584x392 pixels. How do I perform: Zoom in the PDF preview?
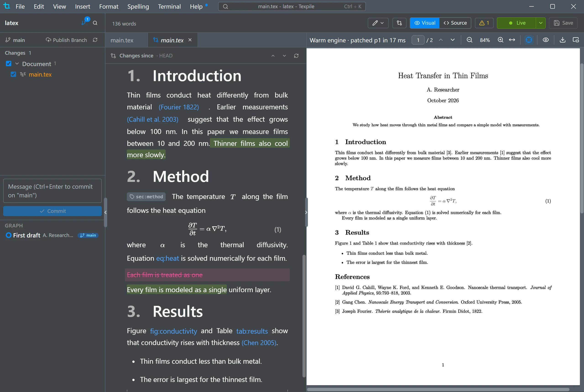[x=501, y=40]
